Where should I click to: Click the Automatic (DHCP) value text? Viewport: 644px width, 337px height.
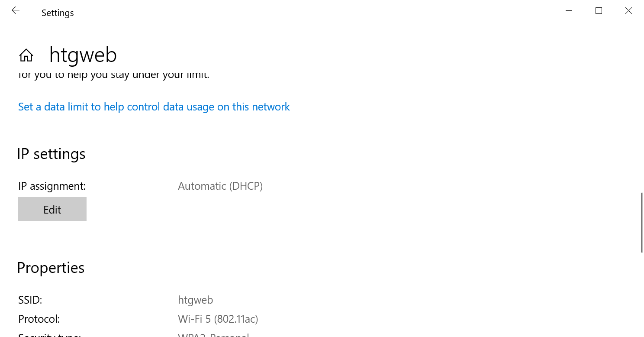(x=220, y=186)
